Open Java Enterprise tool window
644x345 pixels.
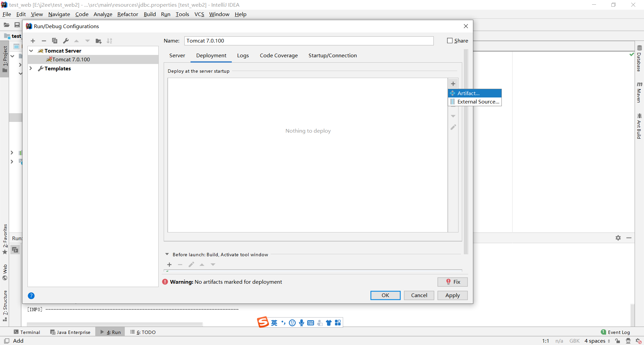pyautogui.click(x=70, y=332)
